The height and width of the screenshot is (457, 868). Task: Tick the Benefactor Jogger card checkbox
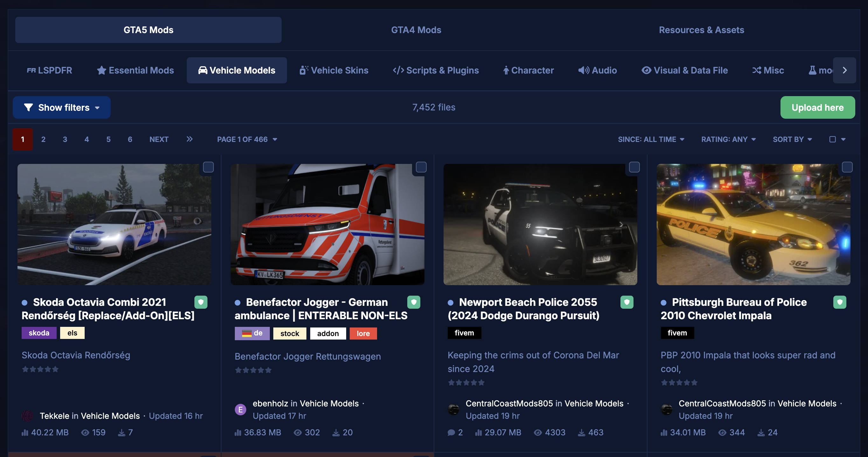point(421,167)
